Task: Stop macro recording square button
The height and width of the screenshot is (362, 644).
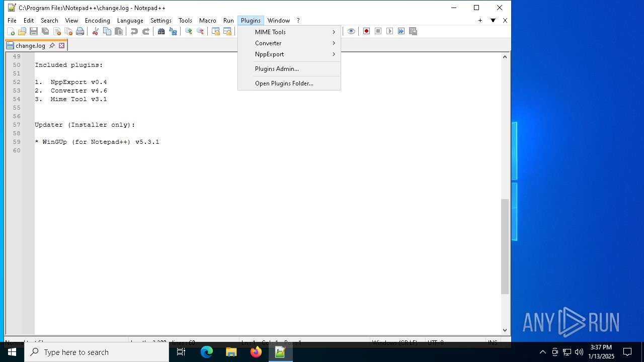Action: point(378,31)
